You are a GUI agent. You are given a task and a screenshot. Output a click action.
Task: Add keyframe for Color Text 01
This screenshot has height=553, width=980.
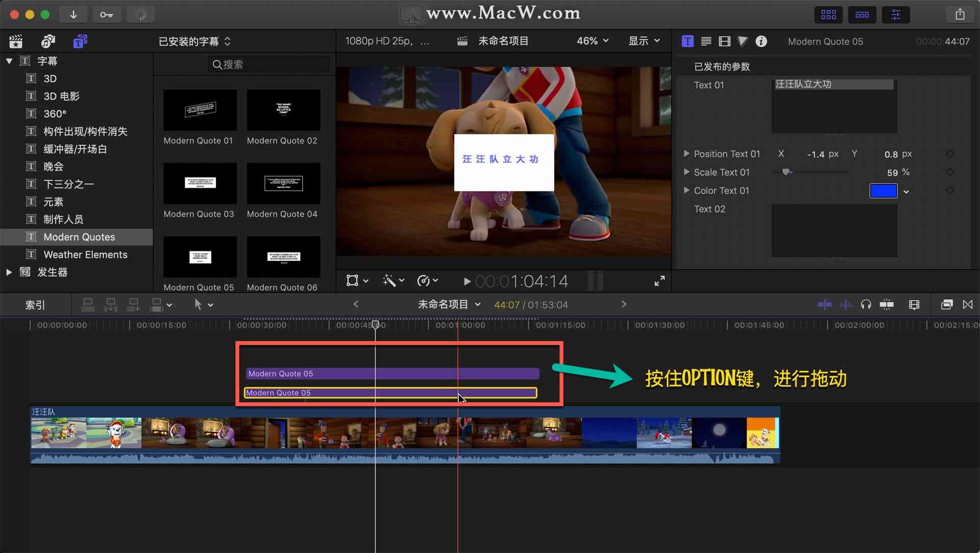tap(950, 190)
